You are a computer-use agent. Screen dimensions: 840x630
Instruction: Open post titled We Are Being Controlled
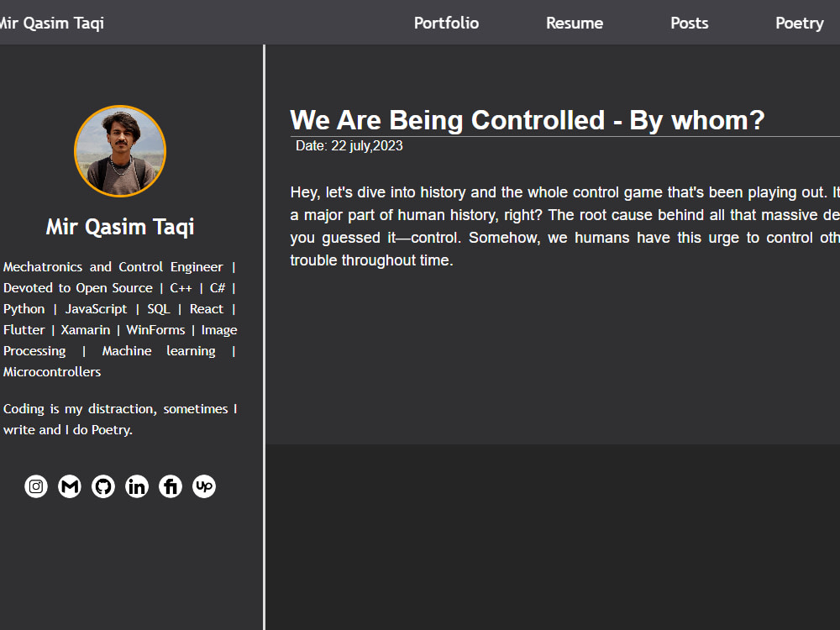click(x=528, y=120)
